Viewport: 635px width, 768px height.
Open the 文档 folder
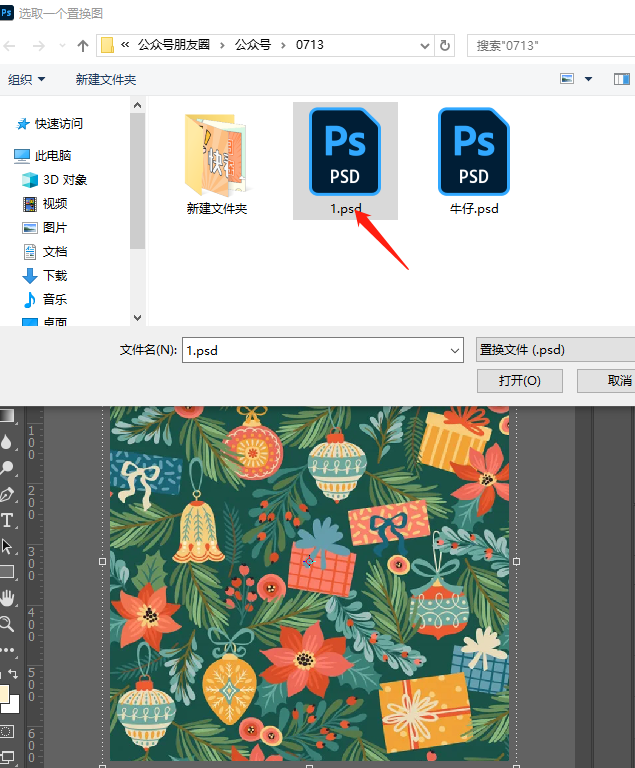45,252
